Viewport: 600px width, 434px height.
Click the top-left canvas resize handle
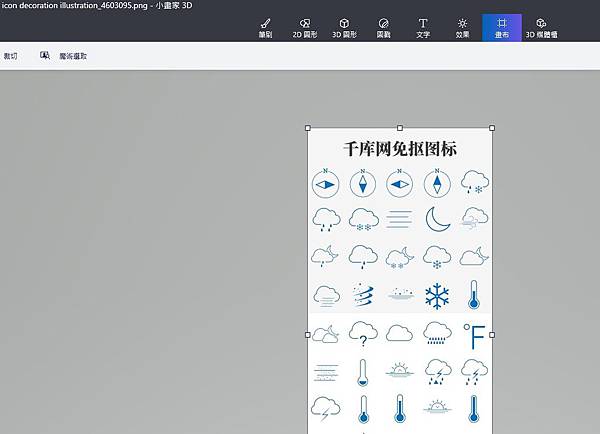coord(308,128)
